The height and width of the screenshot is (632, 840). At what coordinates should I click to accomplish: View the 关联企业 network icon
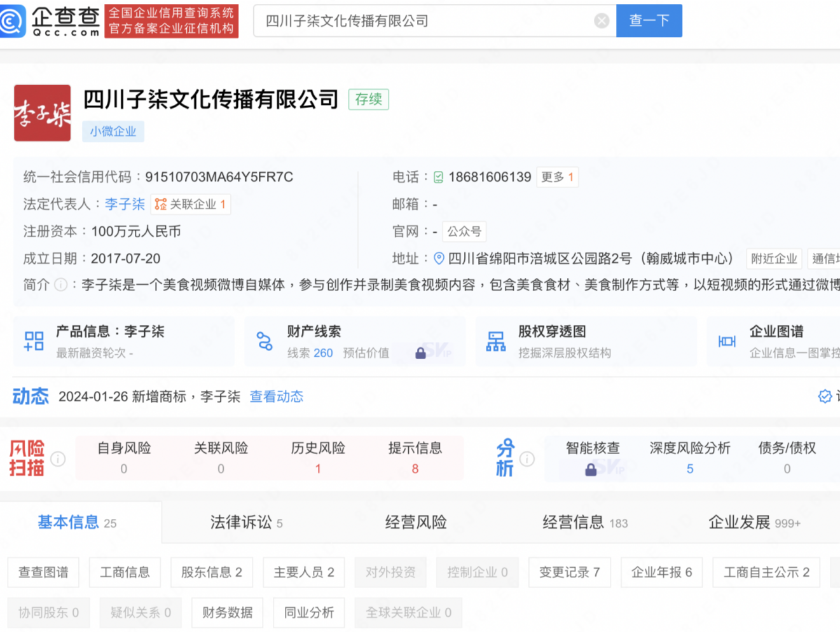(161, 204)
